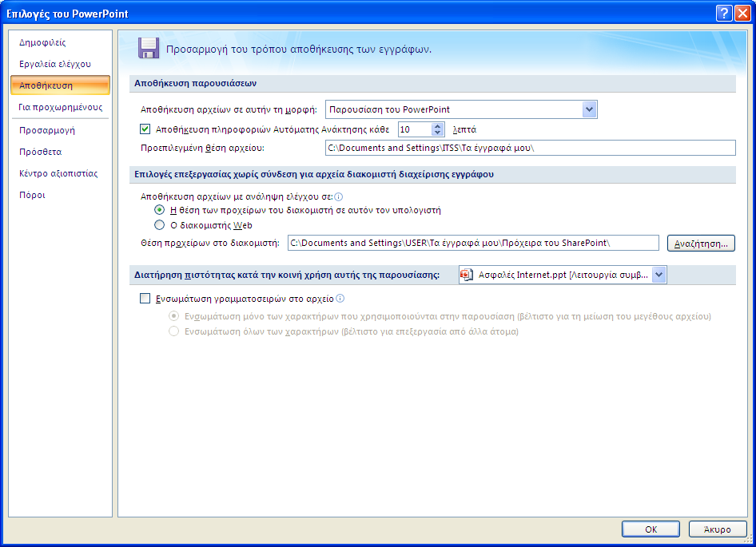Screen dimensions: 756x547
Task: Click the λεπτά label
Action: pos(465,129)
